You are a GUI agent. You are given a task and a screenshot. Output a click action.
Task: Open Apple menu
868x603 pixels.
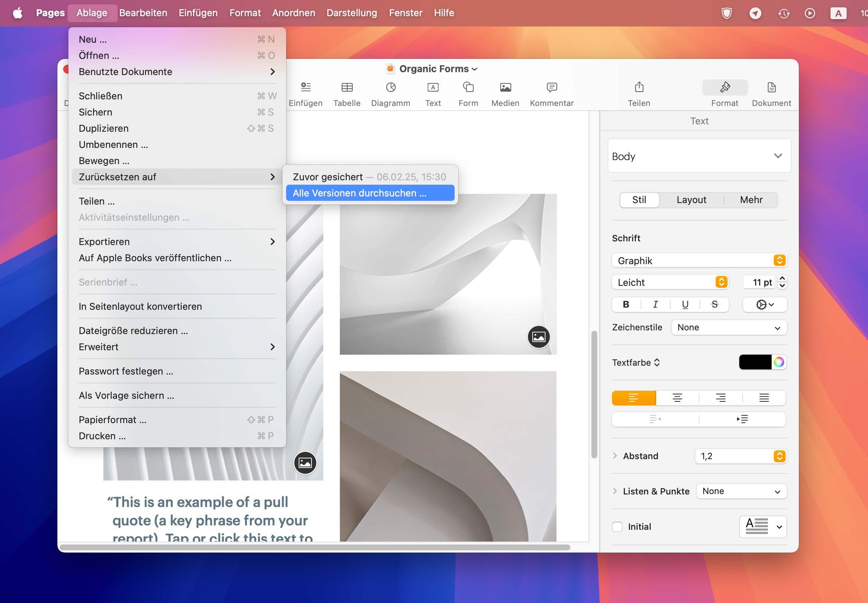tap(17, 13)
